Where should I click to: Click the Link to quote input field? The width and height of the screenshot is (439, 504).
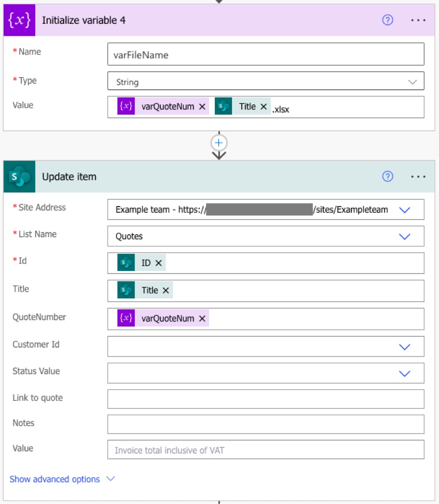tap(265, 399)
